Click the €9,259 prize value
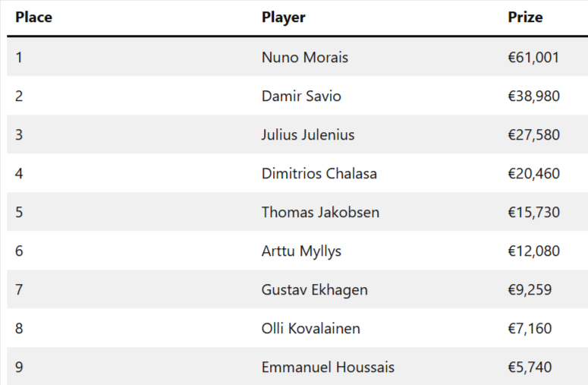The image size is (588, 385). click(530, 289)
